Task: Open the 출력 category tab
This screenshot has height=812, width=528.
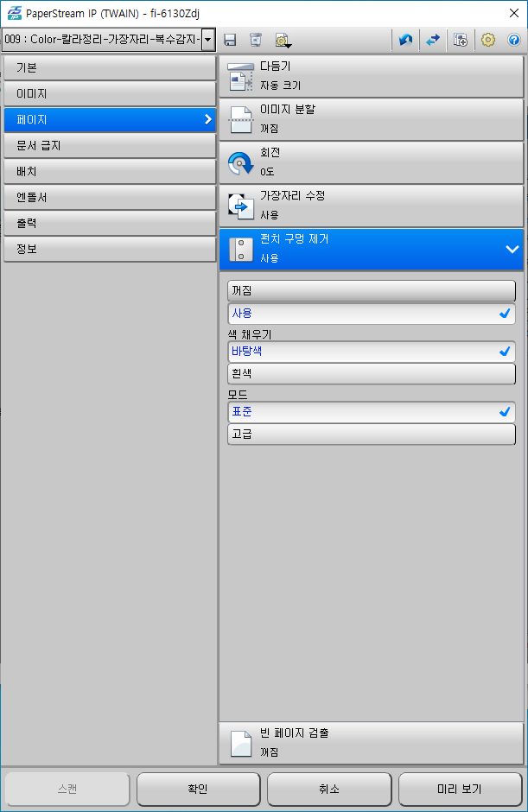Action: coord(110,223)
